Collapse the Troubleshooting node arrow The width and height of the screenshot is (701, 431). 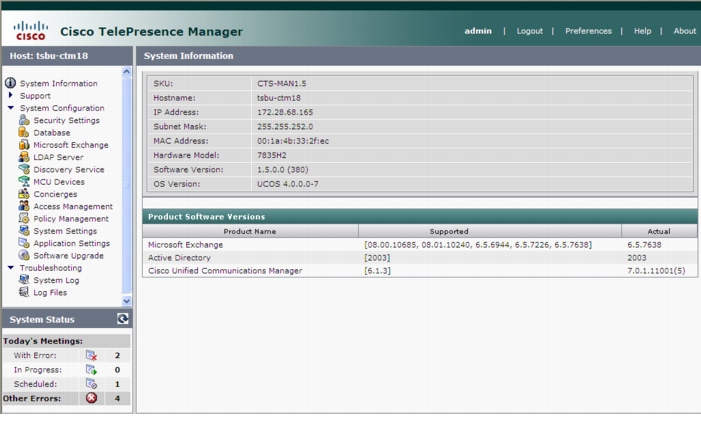coord(11,267)
